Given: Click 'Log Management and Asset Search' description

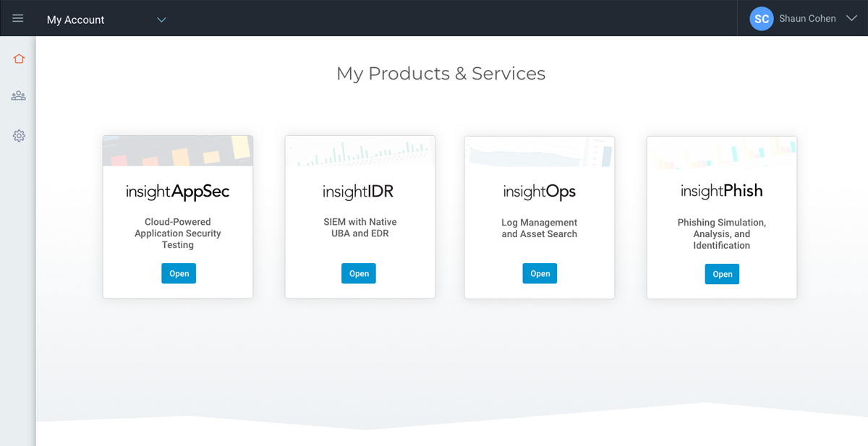Looking at the screenshot, I should [540, 228].
